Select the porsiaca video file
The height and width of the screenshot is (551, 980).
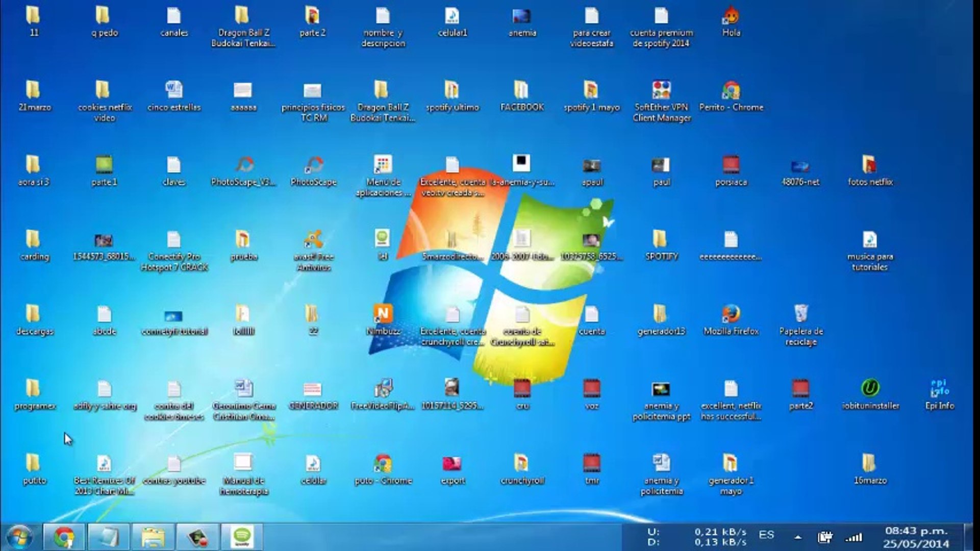tap(731, 171)
